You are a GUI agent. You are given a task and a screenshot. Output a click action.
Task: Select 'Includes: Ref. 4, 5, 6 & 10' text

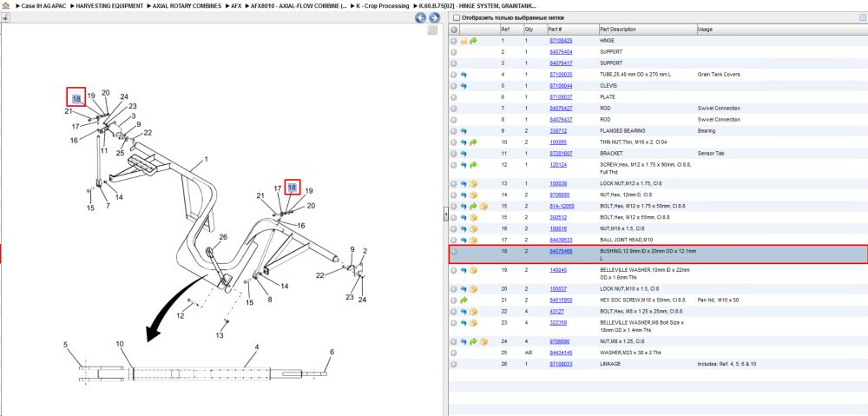pyautogui.click(x=727, y=365)
